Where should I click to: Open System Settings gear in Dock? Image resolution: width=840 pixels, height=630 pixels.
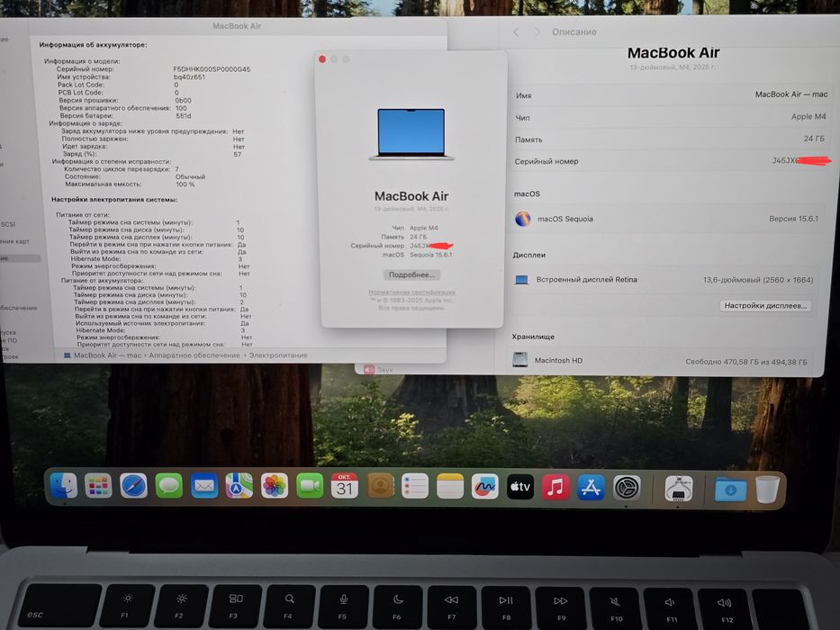(627, 488)
